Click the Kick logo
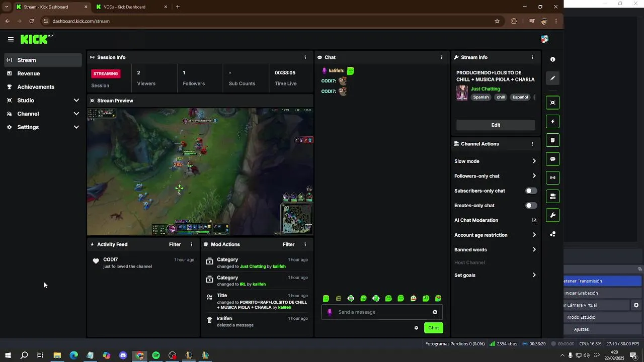644x362 pixels. click(x=36, y=39)
